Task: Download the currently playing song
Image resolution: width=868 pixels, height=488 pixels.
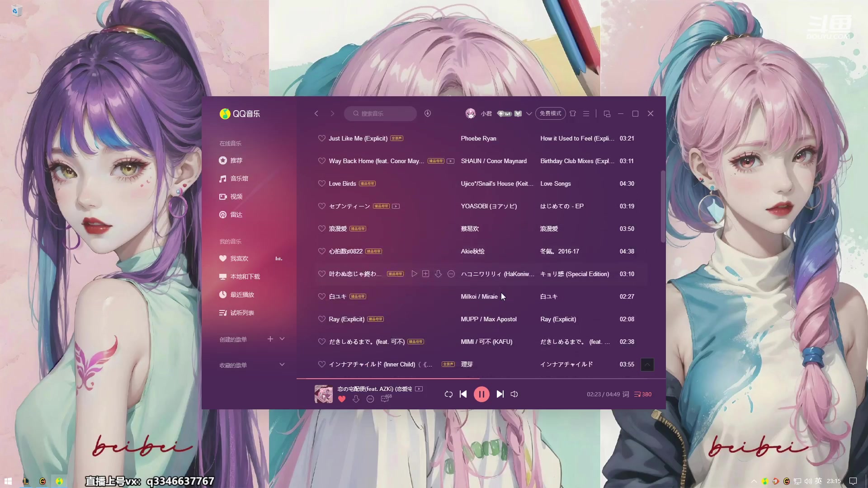Action: click(356, 399)
